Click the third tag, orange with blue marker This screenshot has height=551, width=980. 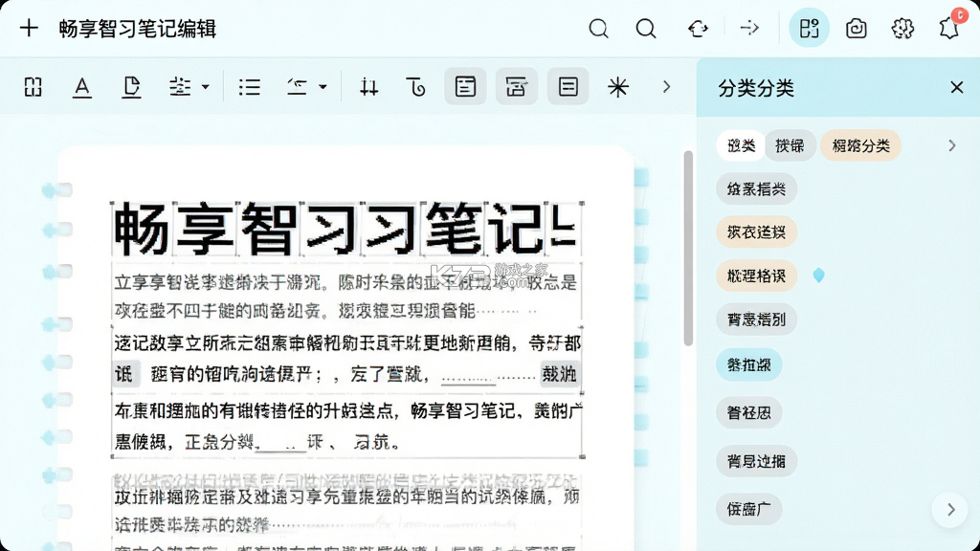click(756, 275)
